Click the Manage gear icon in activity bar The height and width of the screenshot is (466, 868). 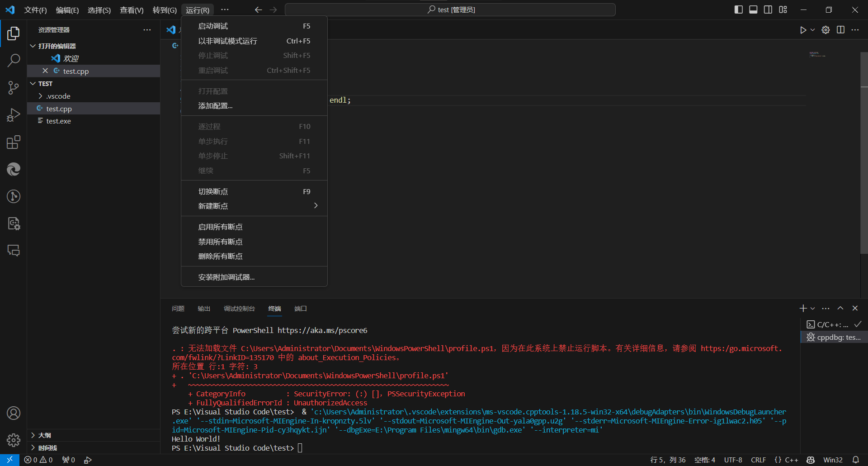pyautogui.click(x=14, y=440)
